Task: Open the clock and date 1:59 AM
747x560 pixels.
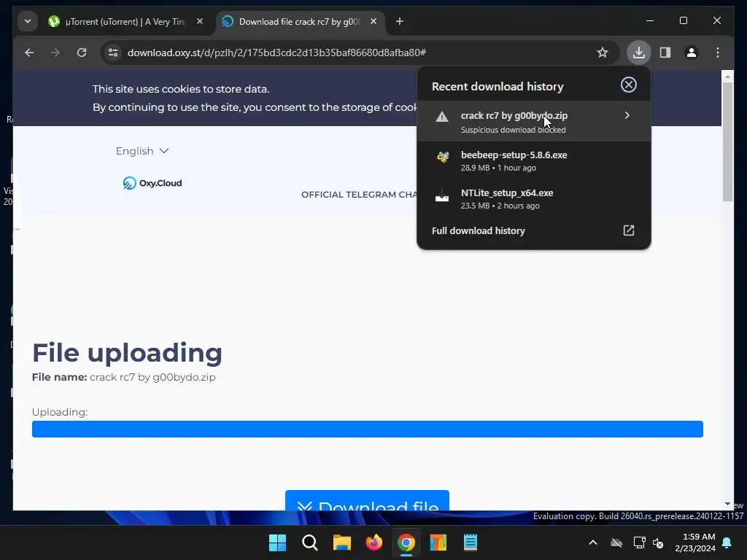Action: tap(695, 542)
